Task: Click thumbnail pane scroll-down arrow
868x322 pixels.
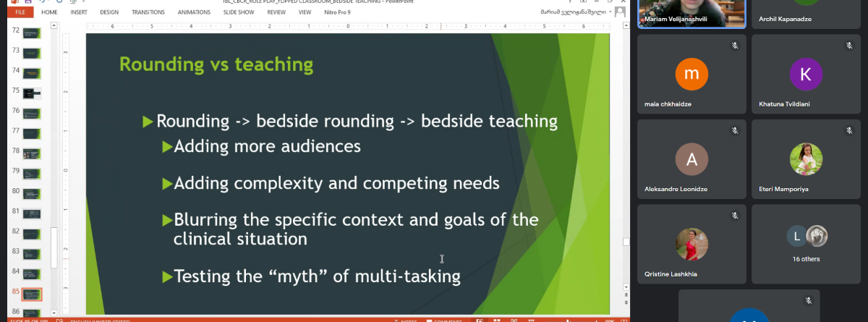Action: [53, 312]
